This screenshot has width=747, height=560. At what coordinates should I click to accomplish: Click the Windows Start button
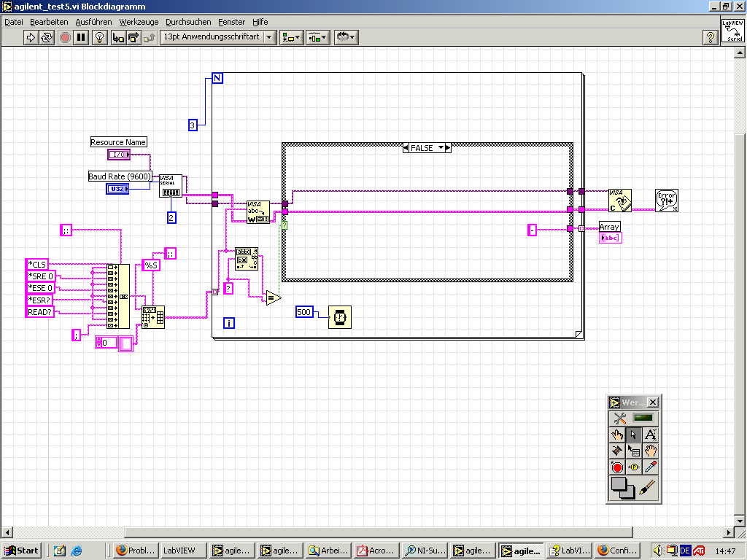point(22,551)
